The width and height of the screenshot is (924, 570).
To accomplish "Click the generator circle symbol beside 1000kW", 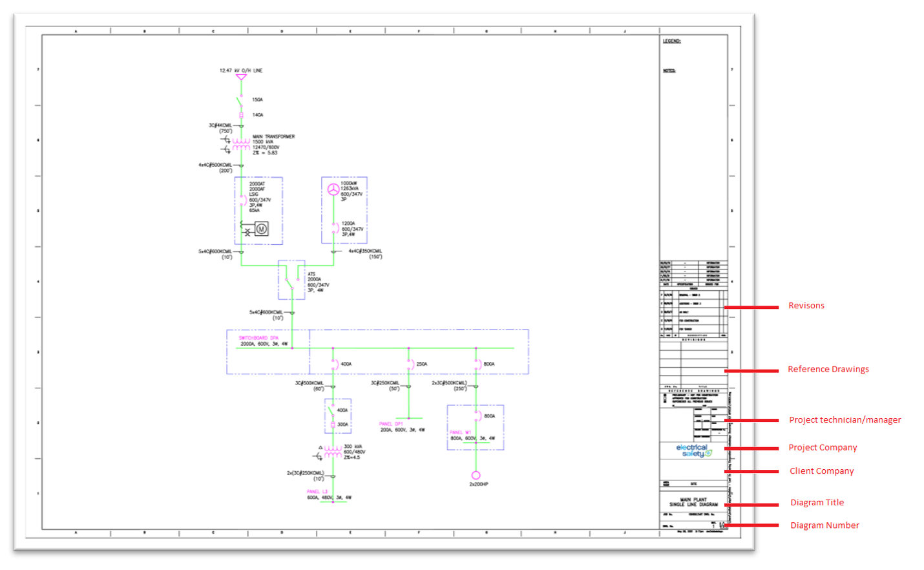I will [x=333, y=189].
